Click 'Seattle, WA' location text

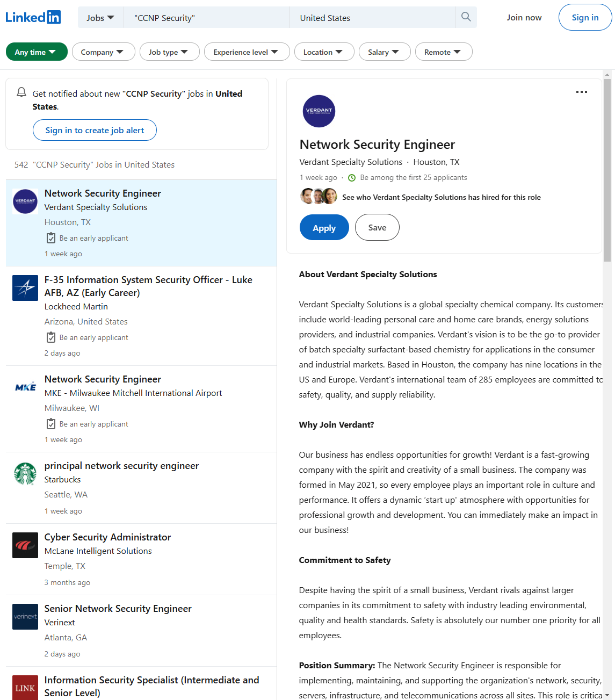(x=66, y=494)
